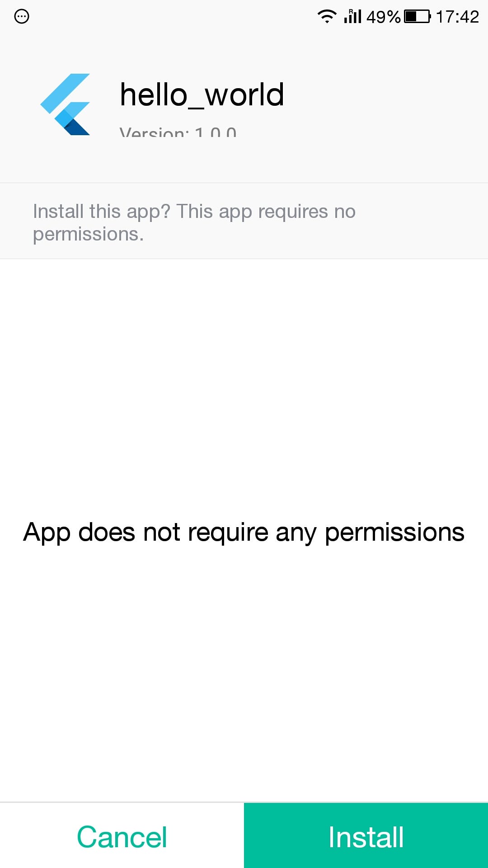Tap the 49% battery percentage text
The height and width of the screenshot is (868, 488).
click(383, 17)
